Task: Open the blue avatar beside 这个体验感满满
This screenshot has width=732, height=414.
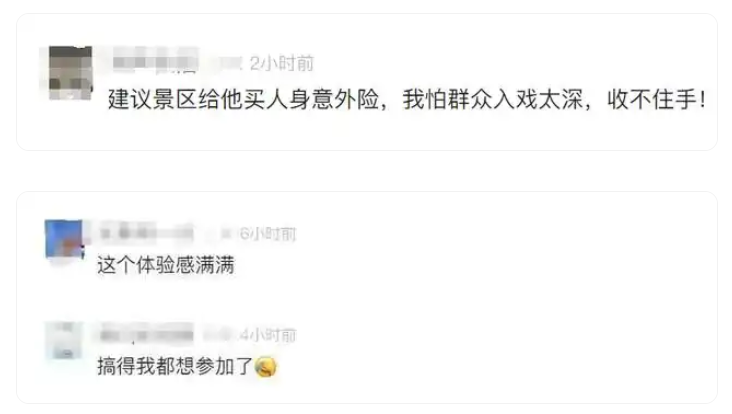Action: (64, 239)
